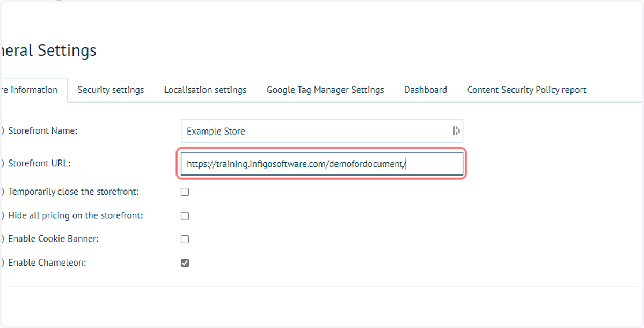The width and height of the screenshot is (644, 328).
Task: Switch to Localisation settings tab
Action: [x=205, y=90]
